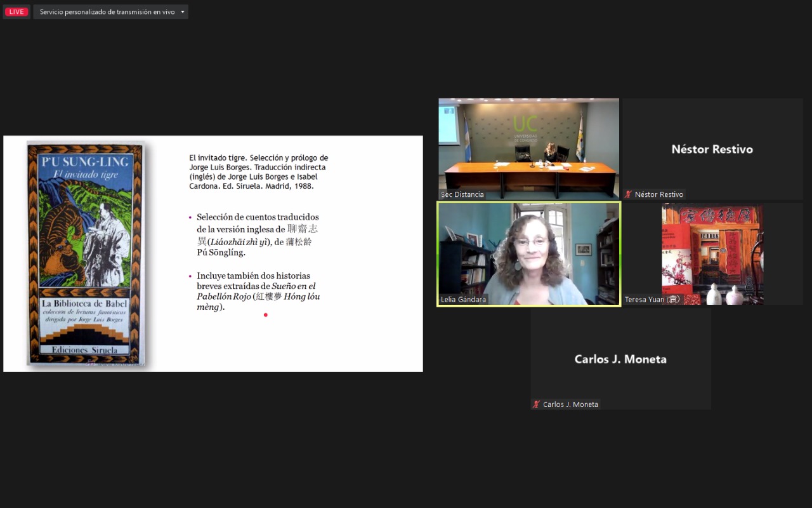
Task: Select the Teresa Yuan video tile
Action: point(712,254)
